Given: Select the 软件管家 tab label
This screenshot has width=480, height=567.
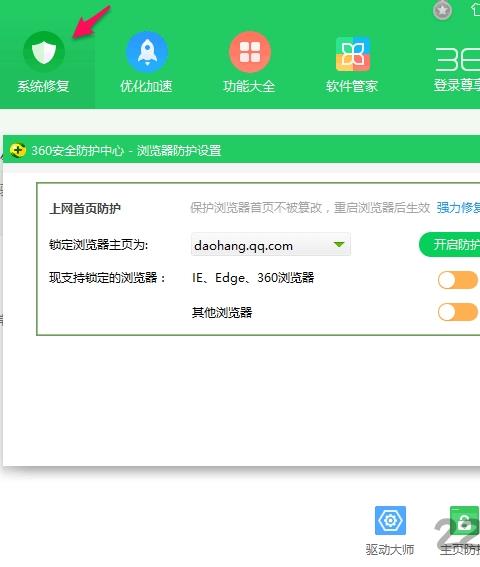Looking at the screenshot, I should click(352, 86).
